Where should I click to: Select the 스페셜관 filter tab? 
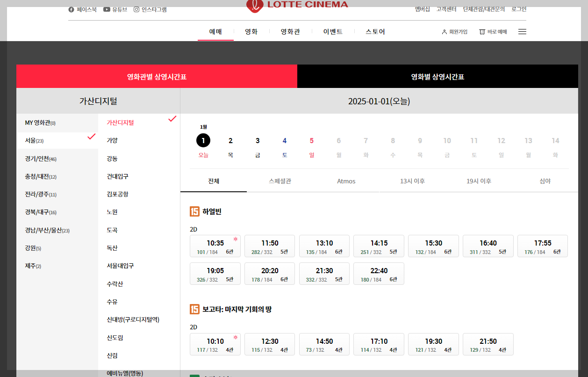[x=280, y=181]
